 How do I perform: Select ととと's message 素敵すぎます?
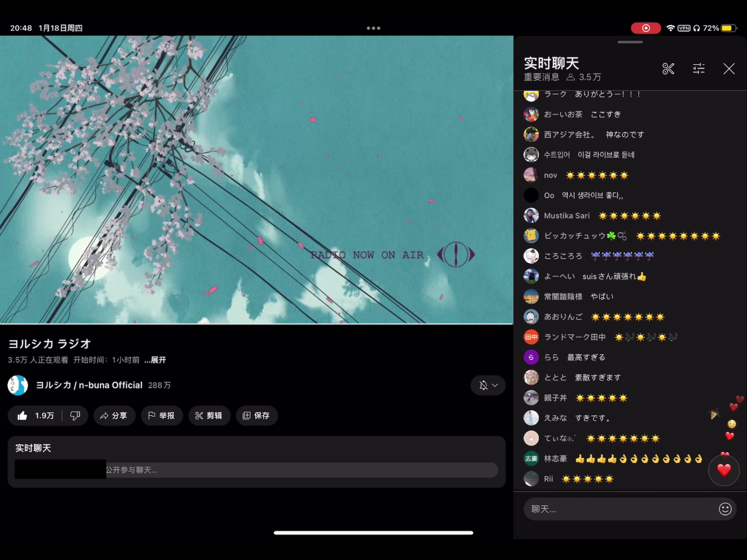tap(598, 377)
